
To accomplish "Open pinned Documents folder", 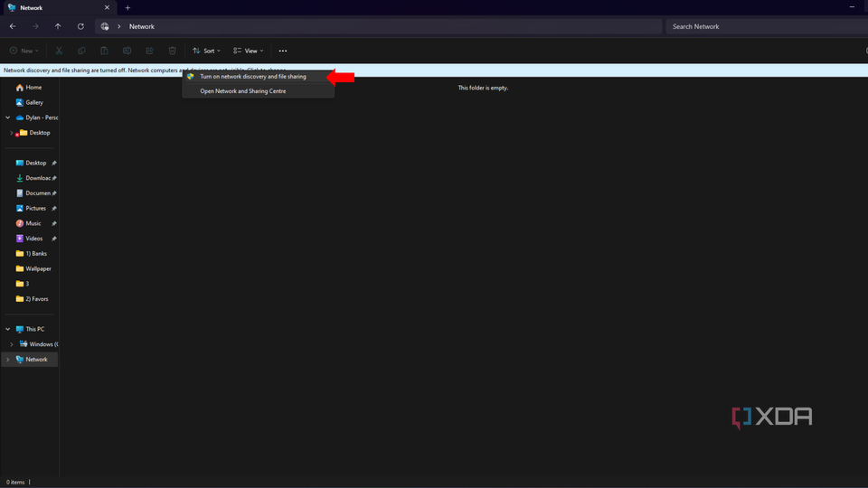I will (33, 193).
